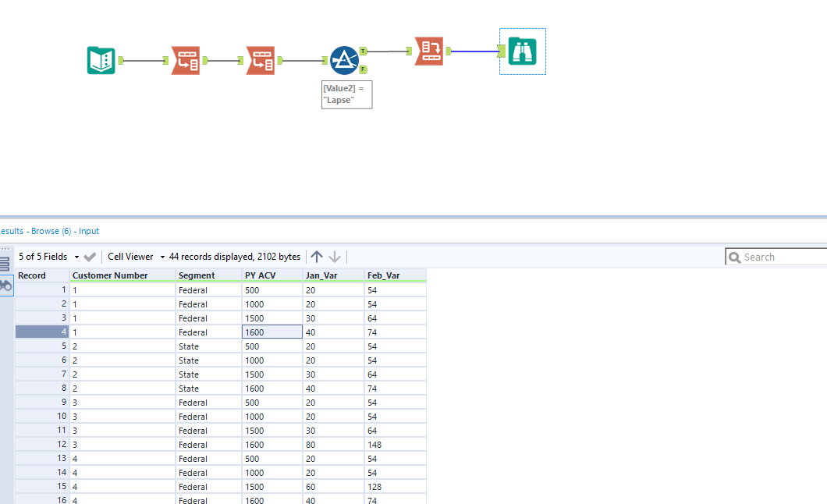The height and width of the screenshot is (504, 827).
Task: Select the Input Data tool in the workflow
Action: point(101,60)
